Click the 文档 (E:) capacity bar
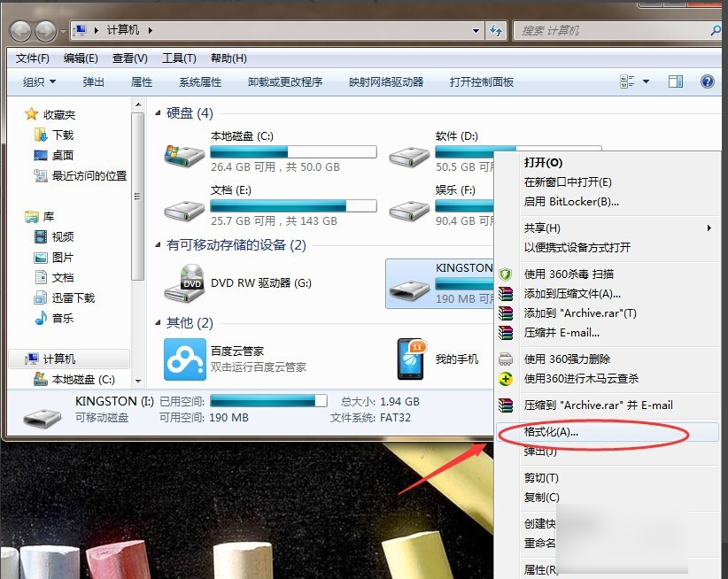Screen dimensions: 728x579 (293, 206)
